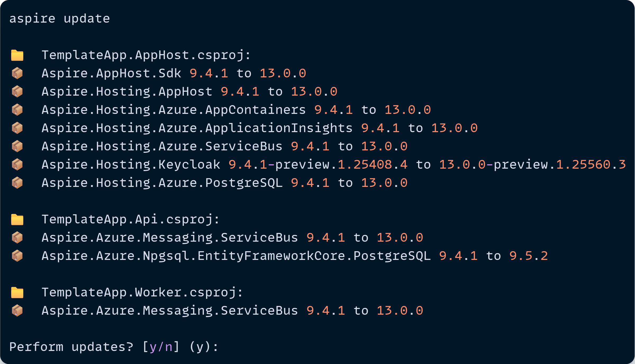Click the Aspire.Hosting.Azure.ServiceBus package name

coord(162,146)
